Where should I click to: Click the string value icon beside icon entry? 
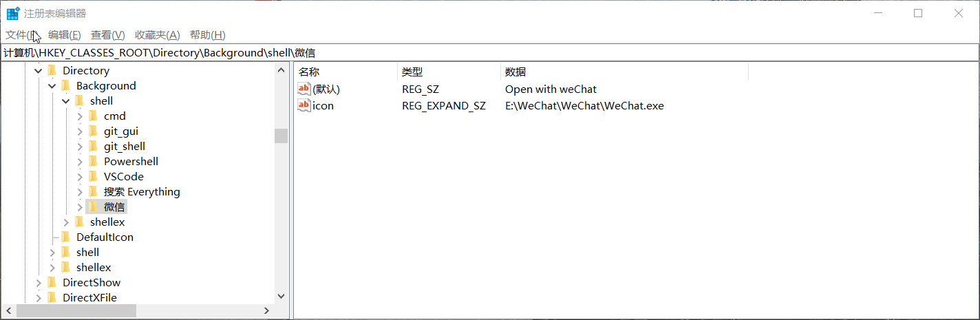304,105
